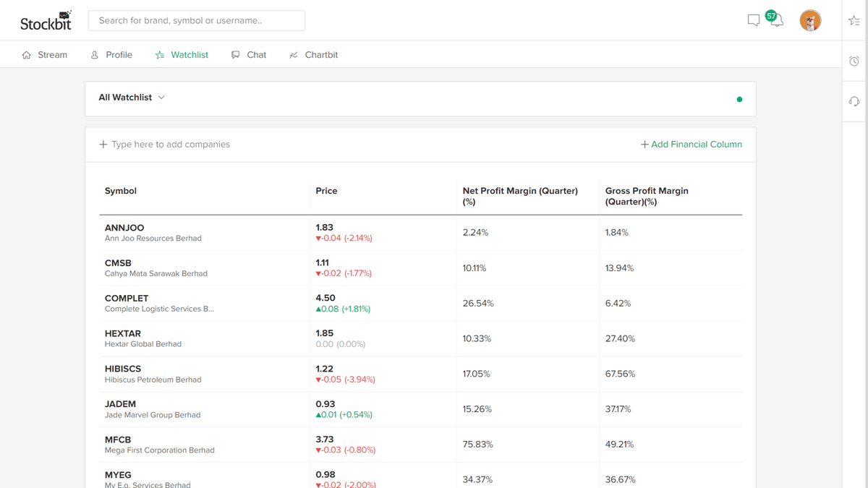Go to the Stream tab

[45, 55]
